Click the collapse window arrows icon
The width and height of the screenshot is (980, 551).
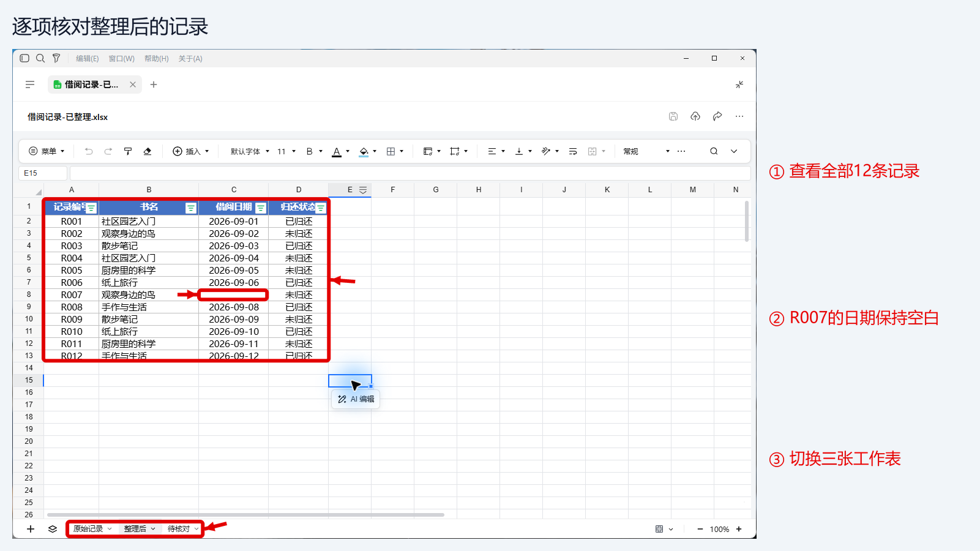click(x=739, y=84)
